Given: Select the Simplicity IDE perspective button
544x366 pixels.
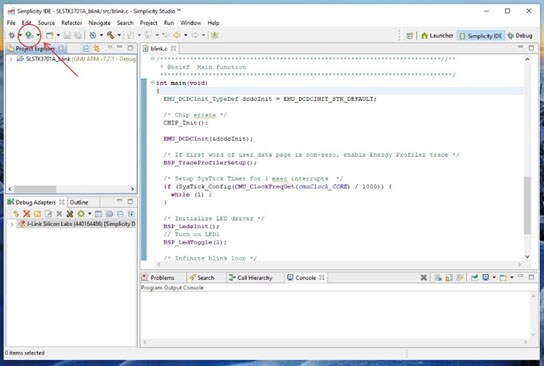Looking at the screenshot, I should [481, 36].
